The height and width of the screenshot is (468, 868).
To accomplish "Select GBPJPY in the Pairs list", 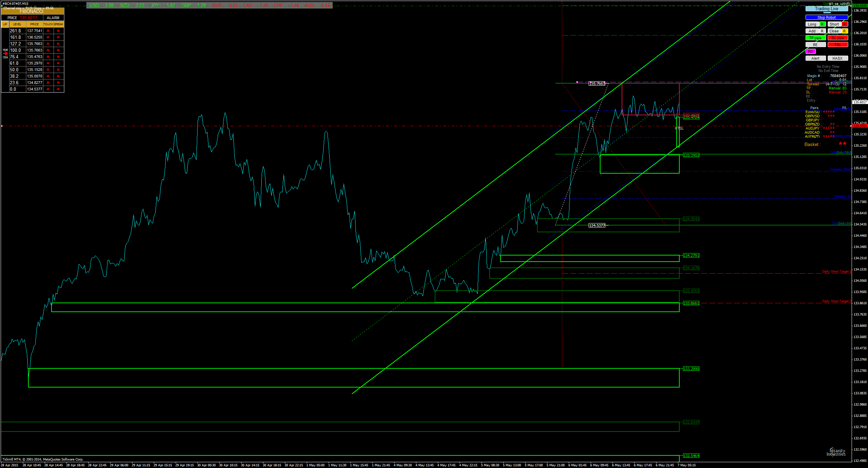I will click(x=812, y=120).
